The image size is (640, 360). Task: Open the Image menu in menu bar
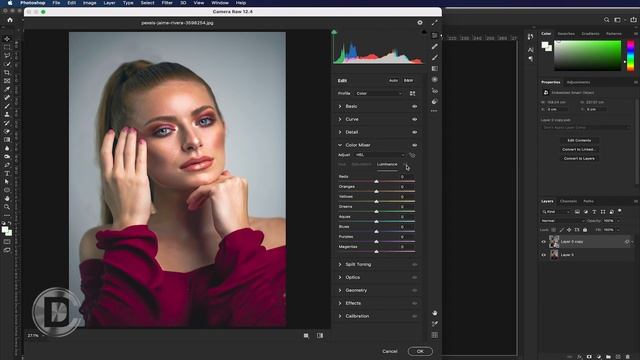89,3
